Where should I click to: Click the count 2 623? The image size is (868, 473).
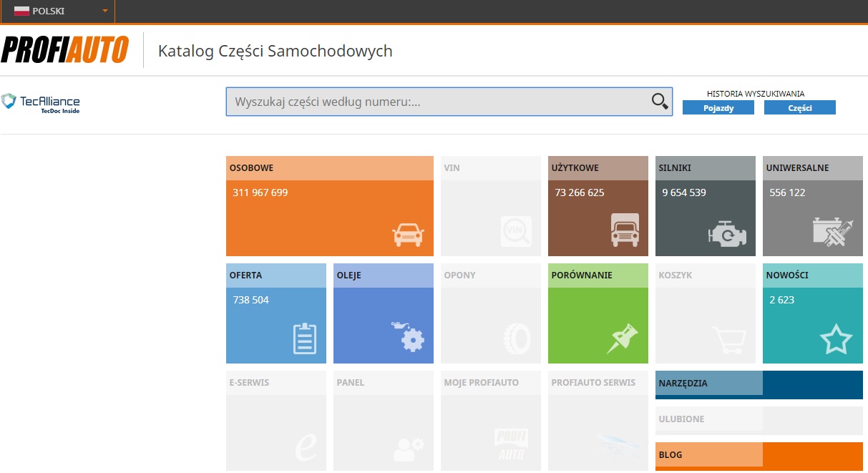(782, 300)
